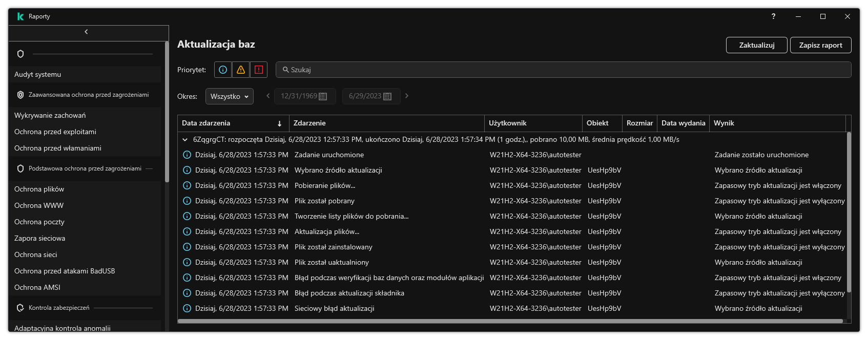Open the Okres 'Wszystko' dropdown
The height and width of the screenshot is (340, 868).
coord(229,96)
